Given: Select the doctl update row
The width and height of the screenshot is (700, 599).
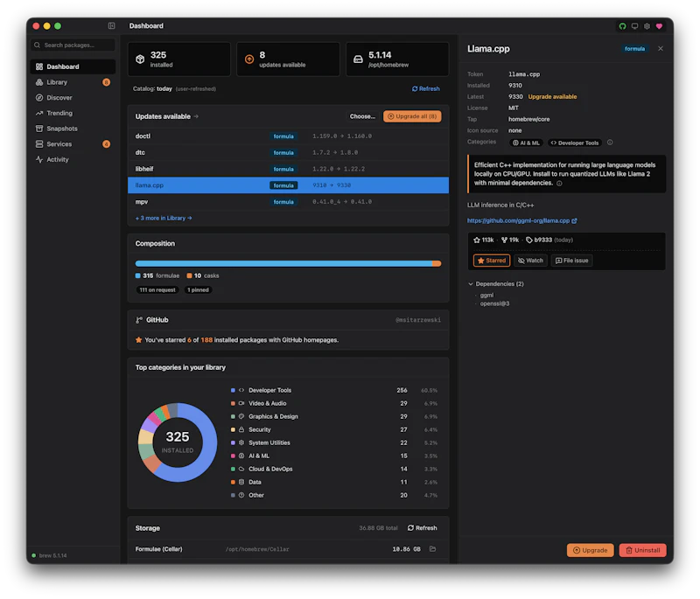Looking at the screenshot, I should [x=288, y=136].
